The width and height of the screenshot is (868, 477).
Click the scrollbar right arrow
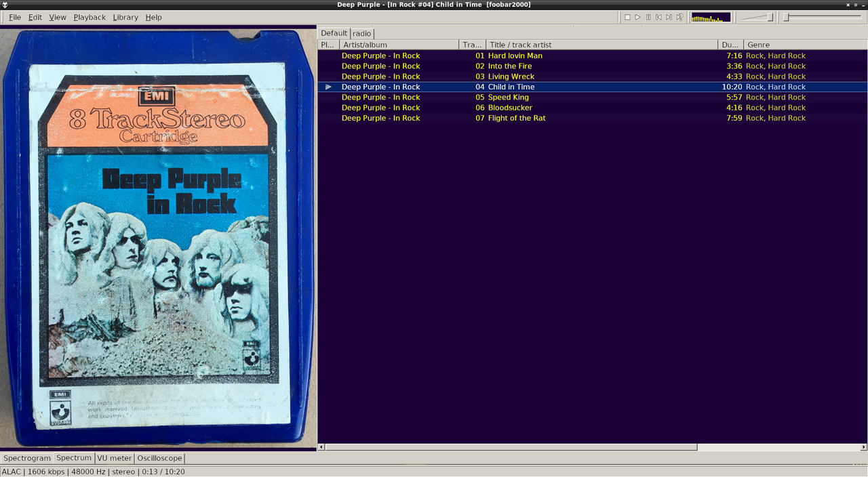pos(864,447)
